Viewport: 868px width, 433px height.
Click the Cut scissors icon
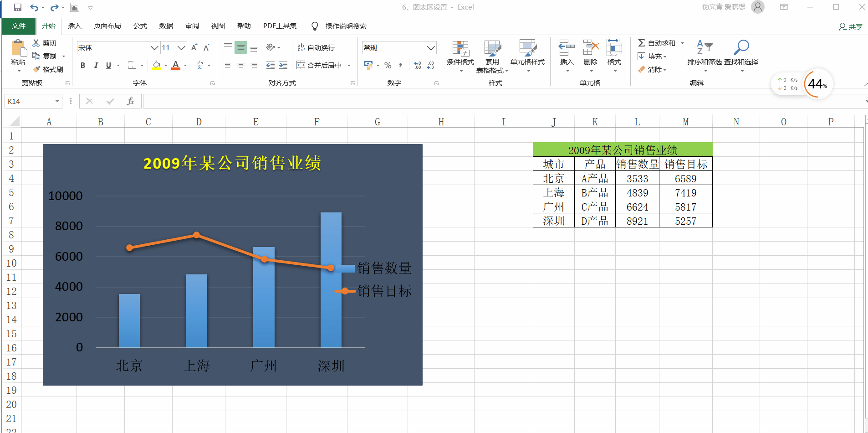coord(36,43)
